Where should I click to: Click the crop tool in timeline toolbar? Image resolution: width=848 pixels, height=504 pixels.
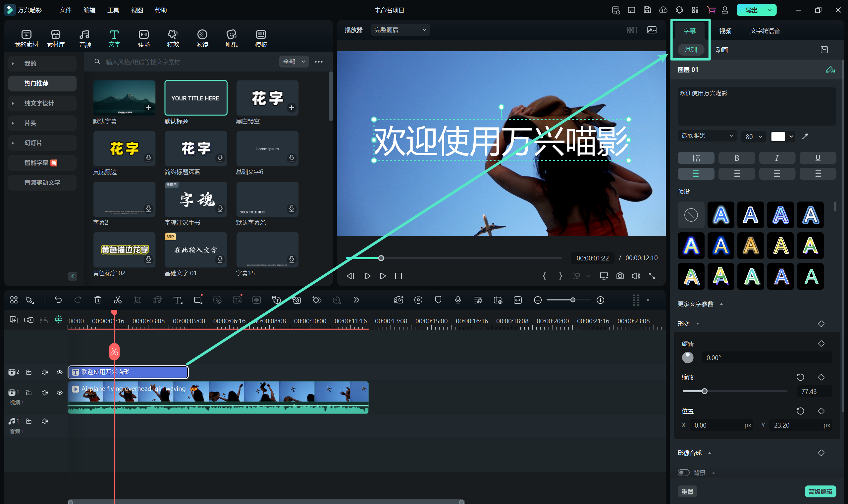(x=137, y=300)
